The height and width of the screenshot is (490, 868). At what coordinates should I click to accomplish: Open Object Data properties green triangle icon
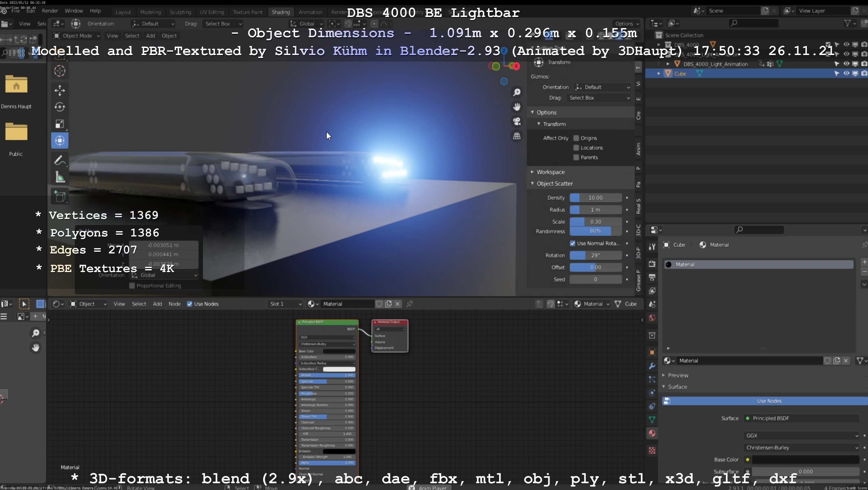click(x=652, y=420)
